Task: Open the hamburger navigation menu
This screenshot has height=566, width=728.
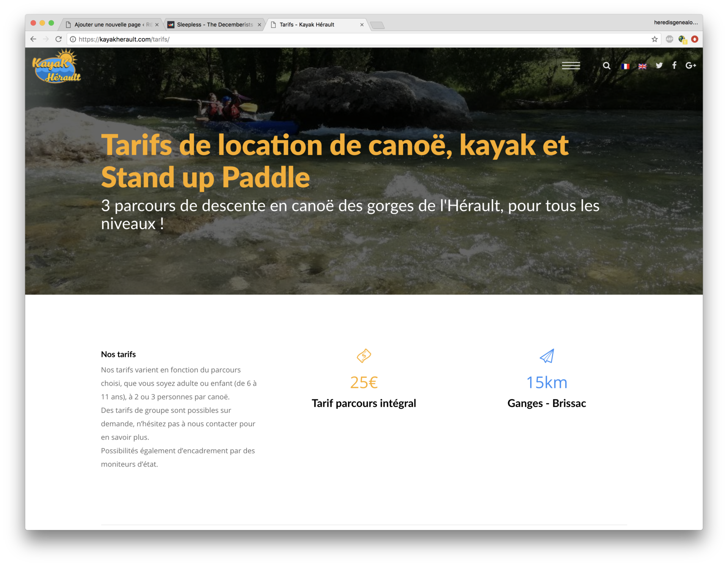Action: coord(571,66)
